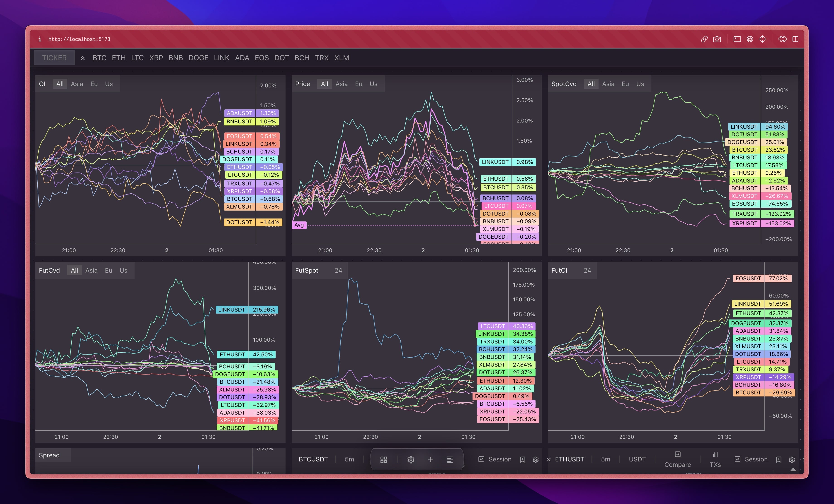Open the grid layout icon in floating toolbar
The image size is (834, 504).
[383, 460]
